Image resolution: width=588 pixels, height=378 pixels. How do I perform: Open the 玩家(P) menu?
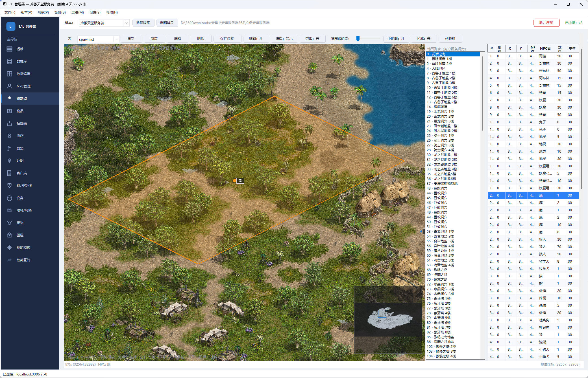43,12
